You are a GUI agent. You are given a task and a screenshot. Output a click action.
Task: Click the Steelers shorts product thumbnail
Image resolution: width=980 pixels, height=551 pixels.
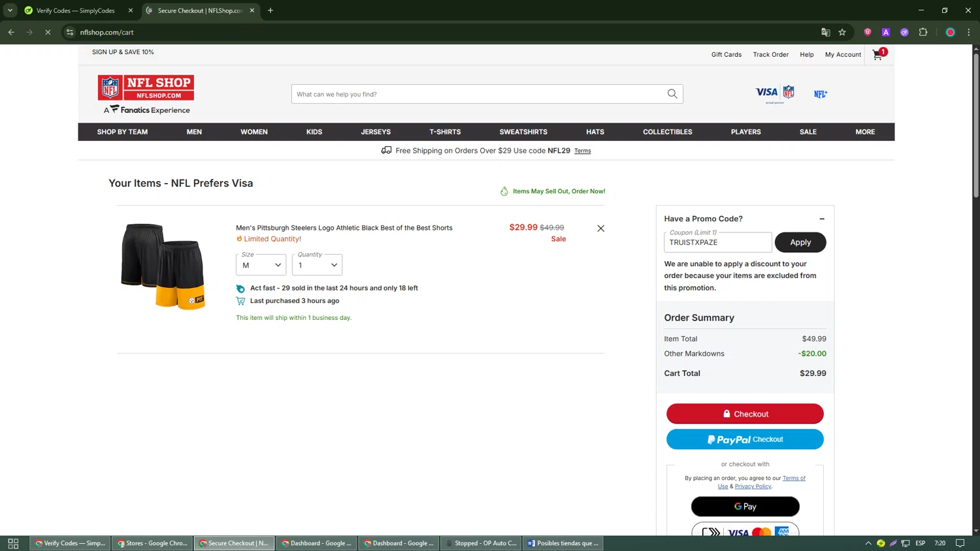163,266
